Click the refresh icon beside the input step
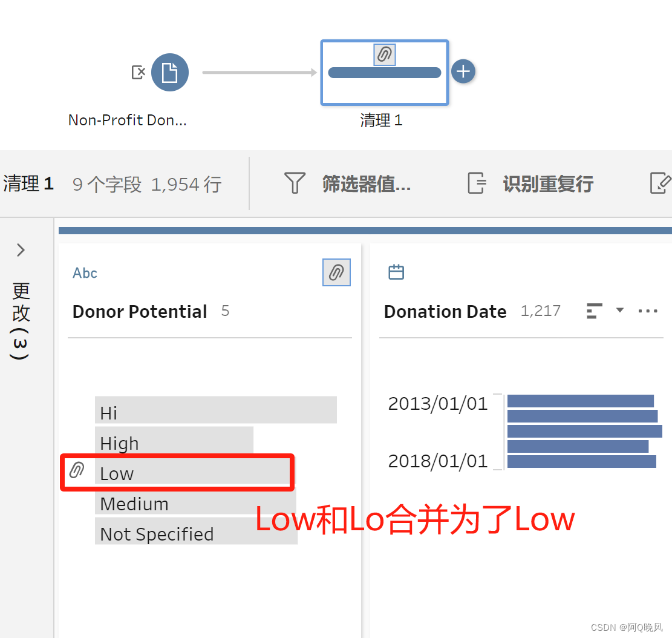Screen dimensions: 672x638 point(138,72)
